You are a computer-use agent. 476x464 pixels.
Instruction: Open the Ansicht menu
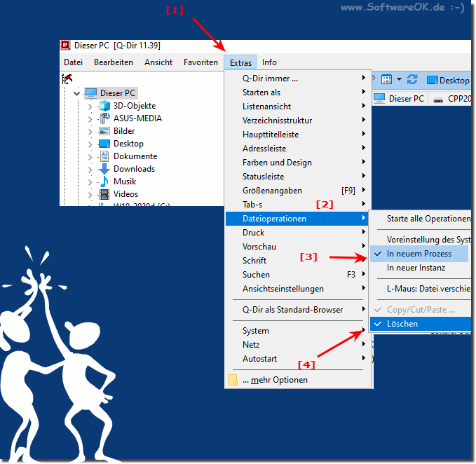pos(158,62)
